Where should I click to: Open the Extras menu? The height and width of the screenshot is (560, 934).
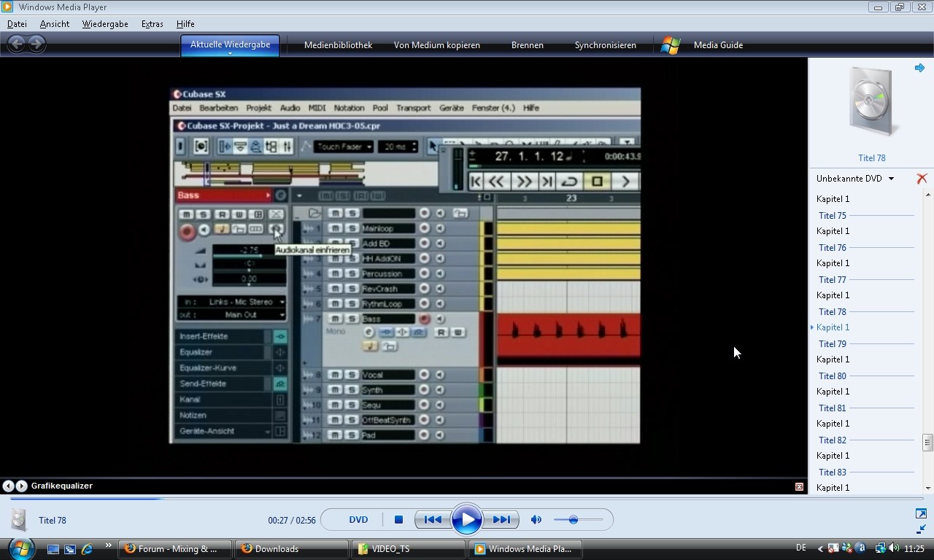pos(152,24)
